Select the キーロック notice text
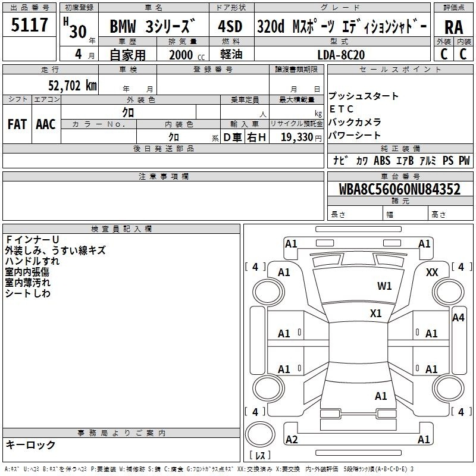Viewport: 476px width, 476px height. click(31, 444)
